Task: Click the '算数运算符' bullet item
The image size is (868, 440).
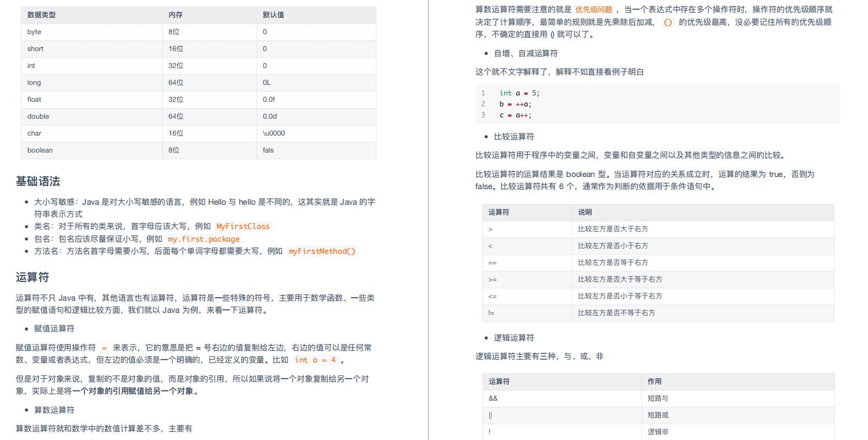Action: click(54, 410)
